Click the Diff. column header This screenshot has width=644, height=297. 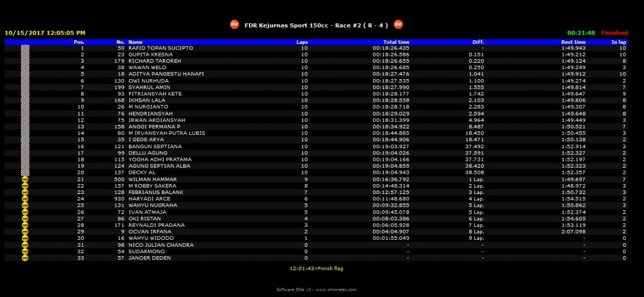[478, 41]
